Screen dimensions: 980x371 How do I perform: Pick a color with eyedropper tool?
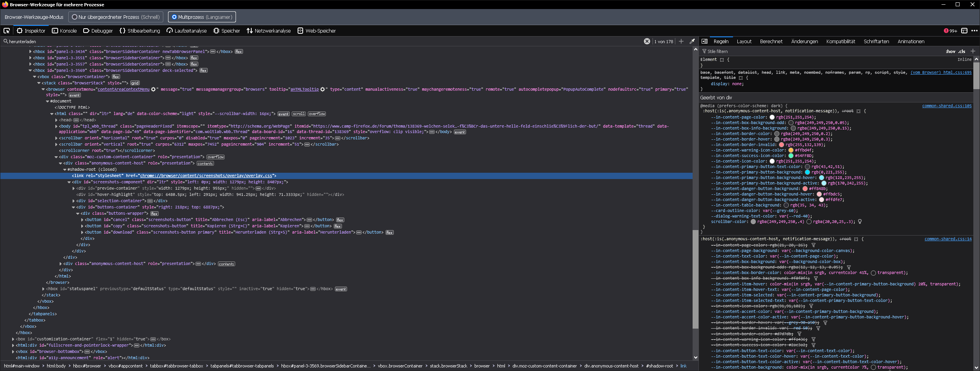[x=692, y=41]
